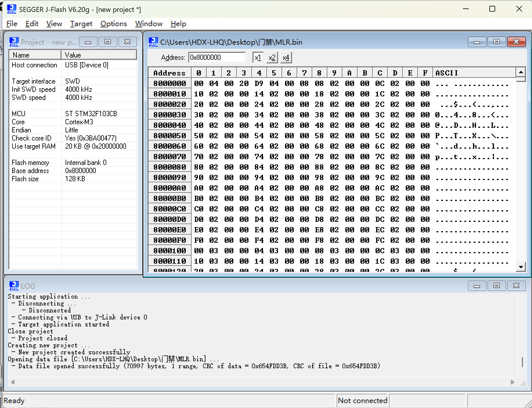Click the LOG vertical scrollbar thumb
This screenshot has height=408, width=532.
(x=522, y=362)
